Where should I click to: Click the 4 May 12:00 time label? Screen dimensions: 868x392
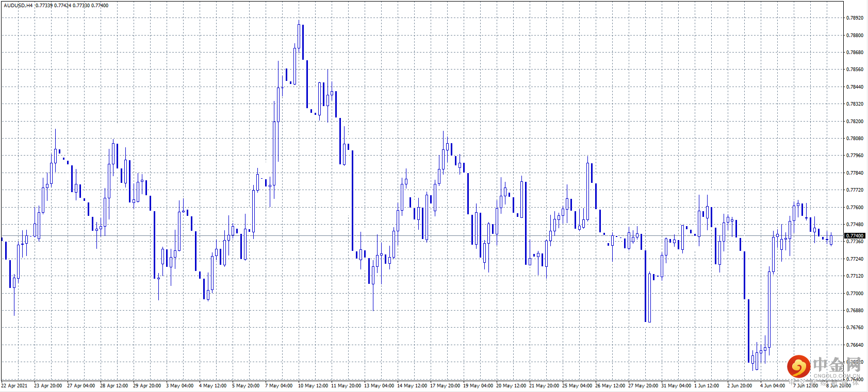[x=213, y=386]
